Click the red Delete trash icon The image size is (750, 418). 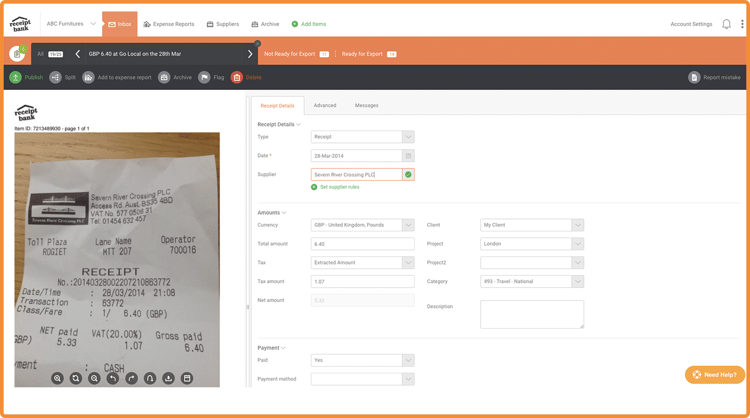[x=237, y=77]
